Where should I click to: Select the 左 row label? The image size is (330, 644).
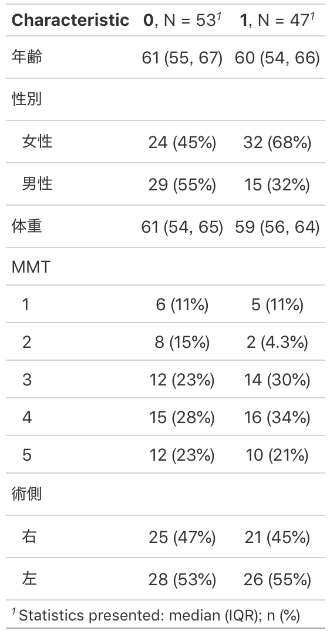(29, 579)
